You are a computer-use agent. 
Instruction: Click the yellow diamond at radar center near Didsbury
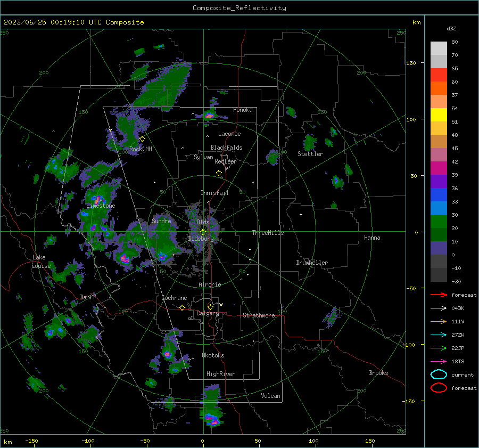pyautogui.click(x=203, y=232)
